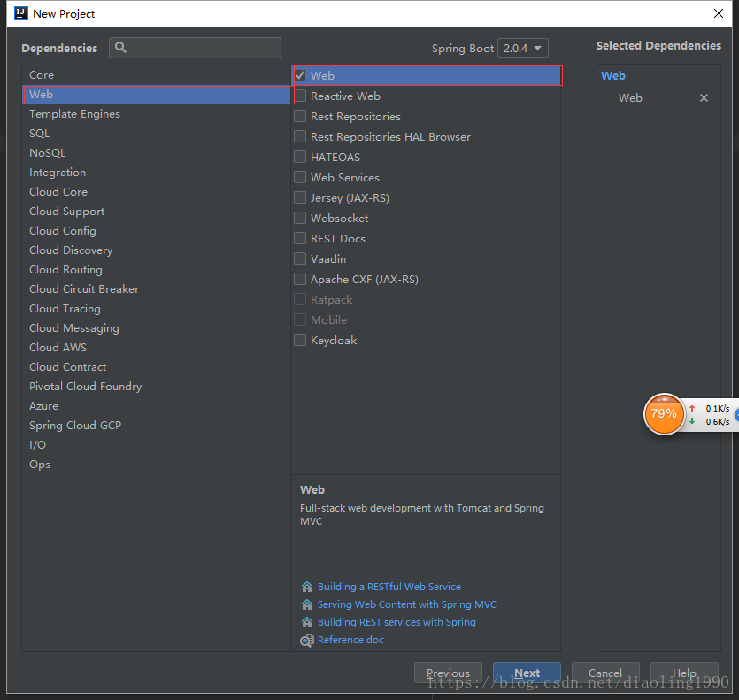Select the Cloud Support category
This screenshot has height=700, width=739.
(x=156, y=212)
